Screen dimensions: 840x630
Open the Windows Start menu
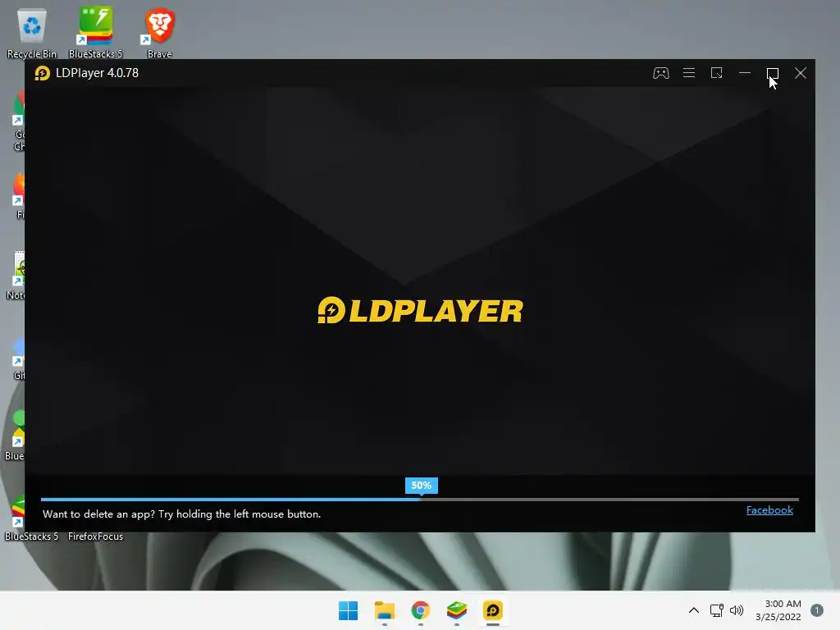coord(348,610)
